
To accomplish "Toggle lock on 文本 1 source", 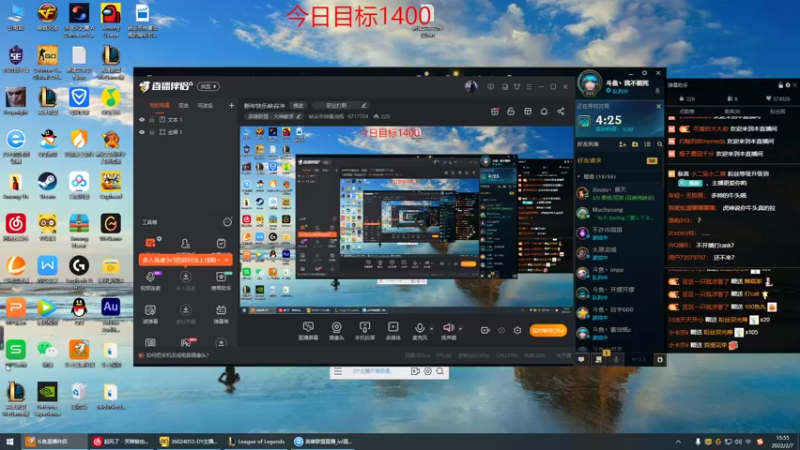I will point(152,119).
